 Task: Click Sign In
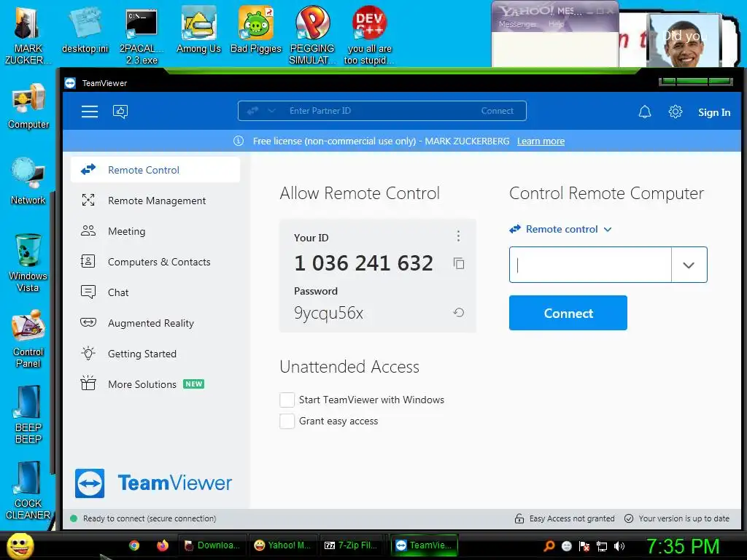click(714, 112)
